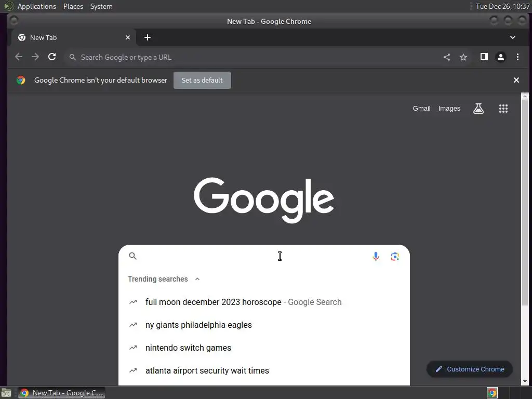
Task: Bookmark this tab with the star icon
Action: click(463, 57)
